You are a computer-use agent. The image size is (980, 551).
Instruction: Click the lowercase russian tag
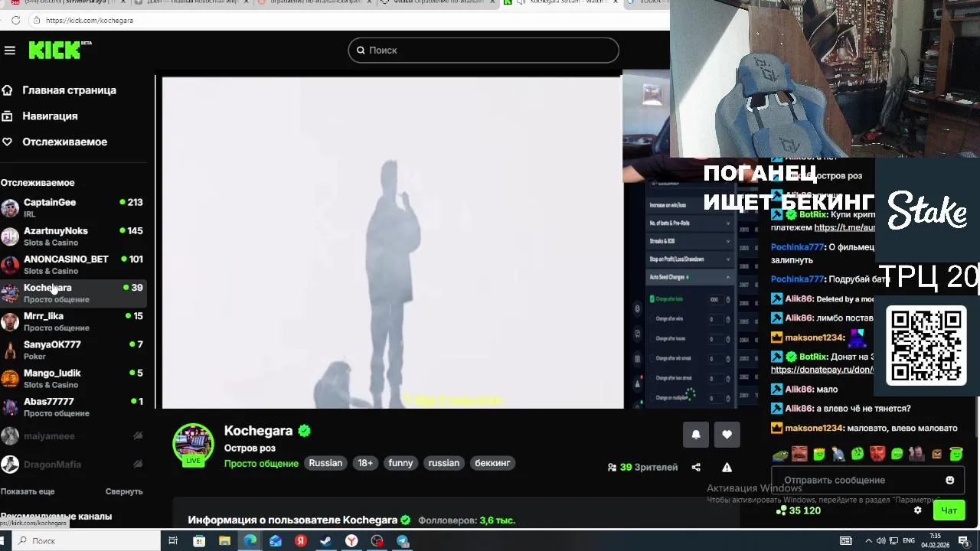tap(444, 463)
